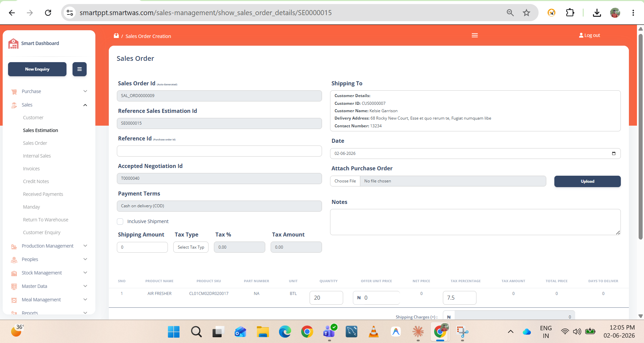Open Microsoft Teams from taskbar

tap(329, 332)
